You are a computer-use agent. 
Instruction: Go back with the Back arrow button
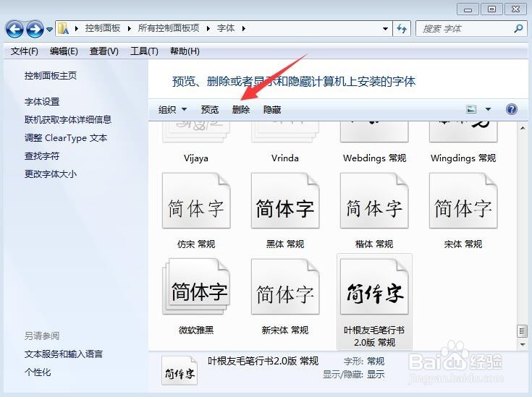[x=14, y=29]
